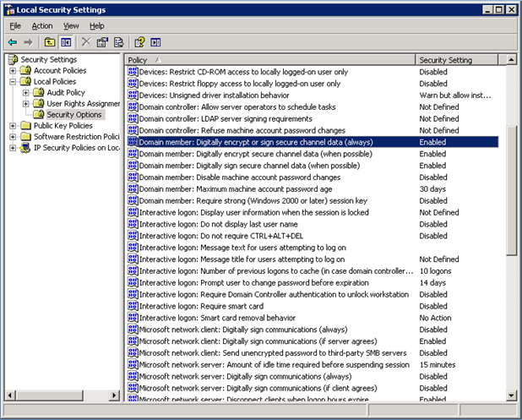The image size is (522, 420).
Task: Select Interactive logon: Message text for users policy
Action: pyautogui.click(x=242, y=248)
